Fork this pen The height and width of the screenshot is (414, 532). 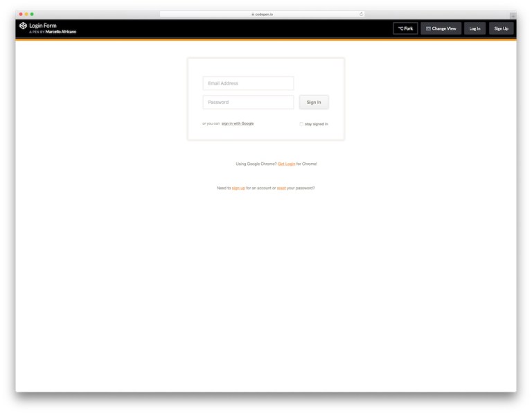pos(405,28)
